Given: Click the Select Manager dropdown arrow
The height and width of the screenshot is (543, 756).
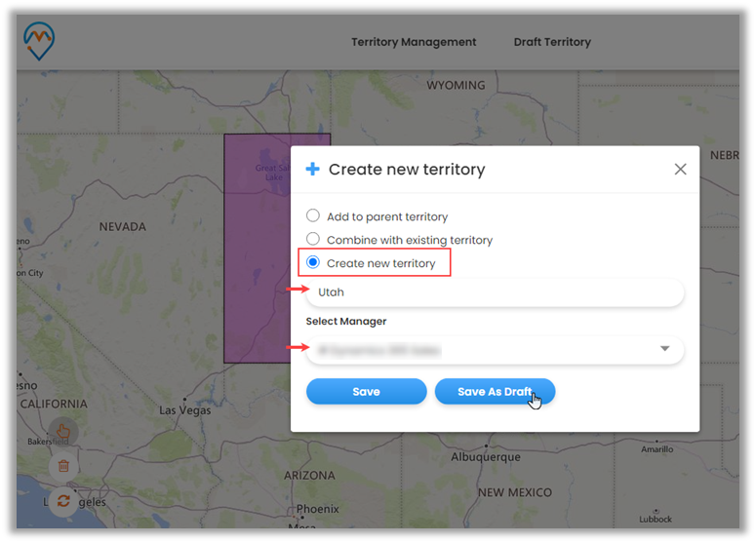Looking at the screenshot, I should [665, 349].
